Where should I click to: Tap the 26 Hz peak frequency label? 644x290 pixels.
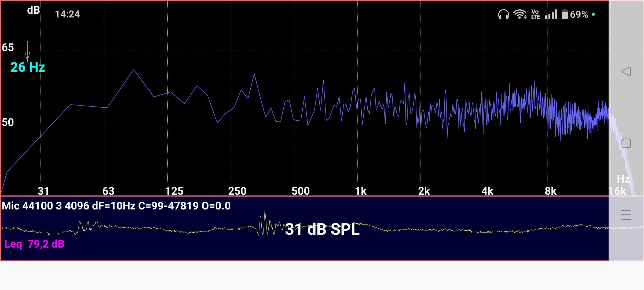click(x=28, y=67)
